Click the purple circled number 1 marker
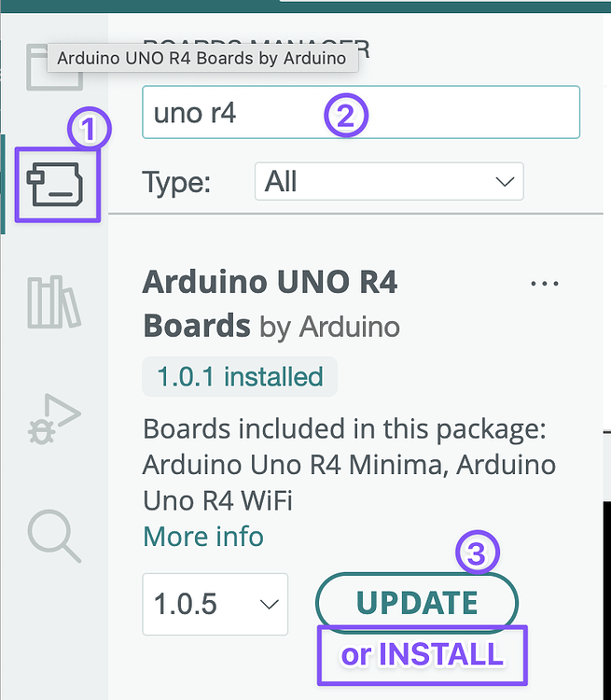 click(x=89, y=131)
